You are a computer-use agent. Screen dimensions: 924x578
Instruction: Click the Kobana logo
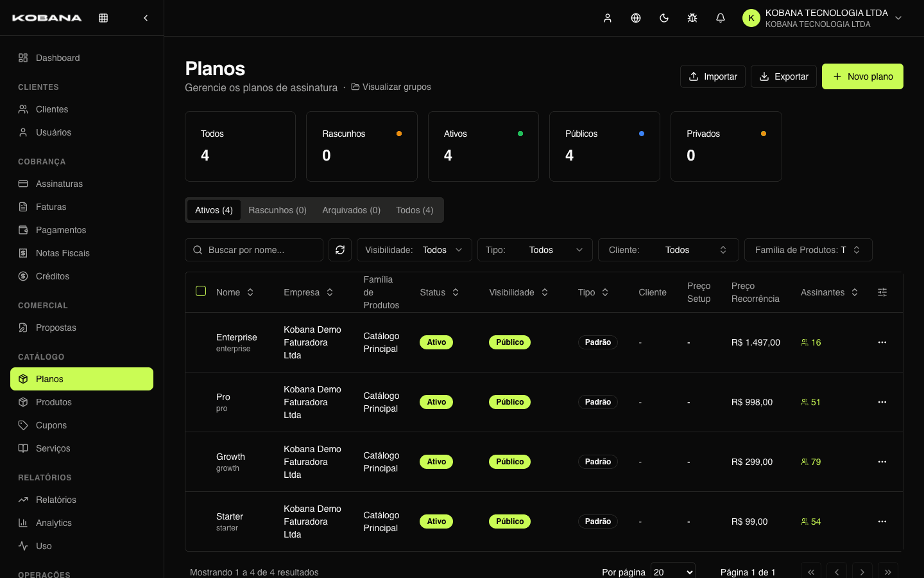point(47,18)
